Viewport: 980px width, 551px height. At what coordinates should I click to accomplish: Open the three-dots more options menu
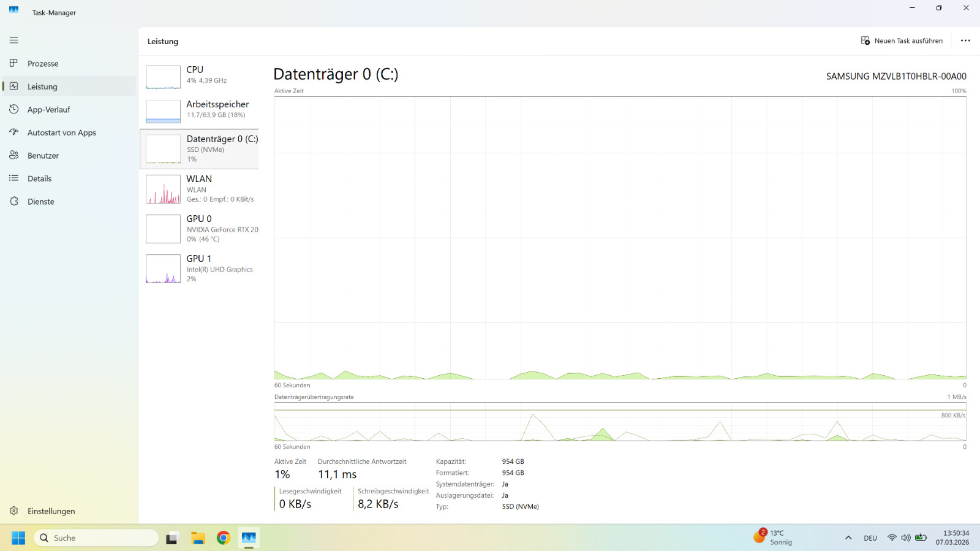pyautogui.click(x=965, y=40)
